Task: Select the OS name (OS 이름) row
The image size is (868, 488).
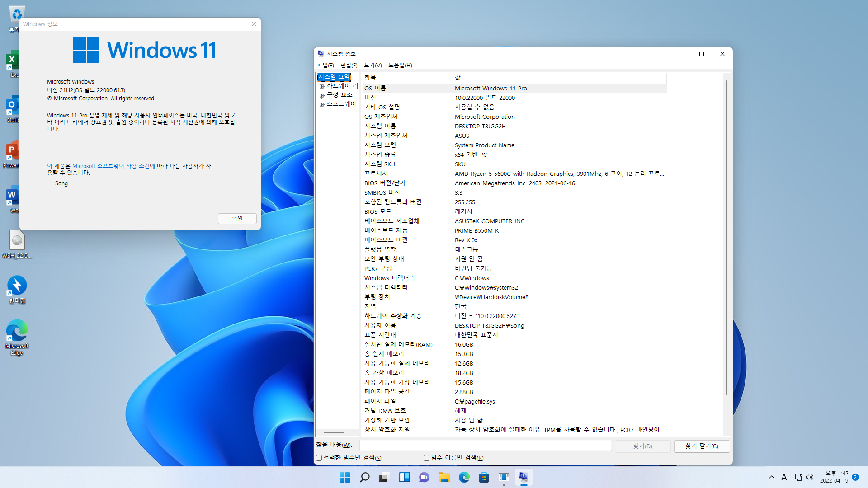Action: pyautogui.click(x=514, y=88)
